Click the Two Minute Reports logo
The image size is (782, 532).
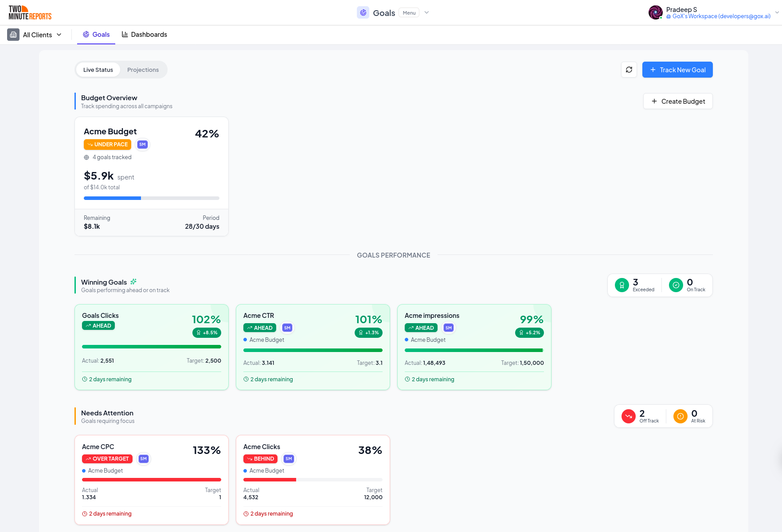tap(29, 12)
